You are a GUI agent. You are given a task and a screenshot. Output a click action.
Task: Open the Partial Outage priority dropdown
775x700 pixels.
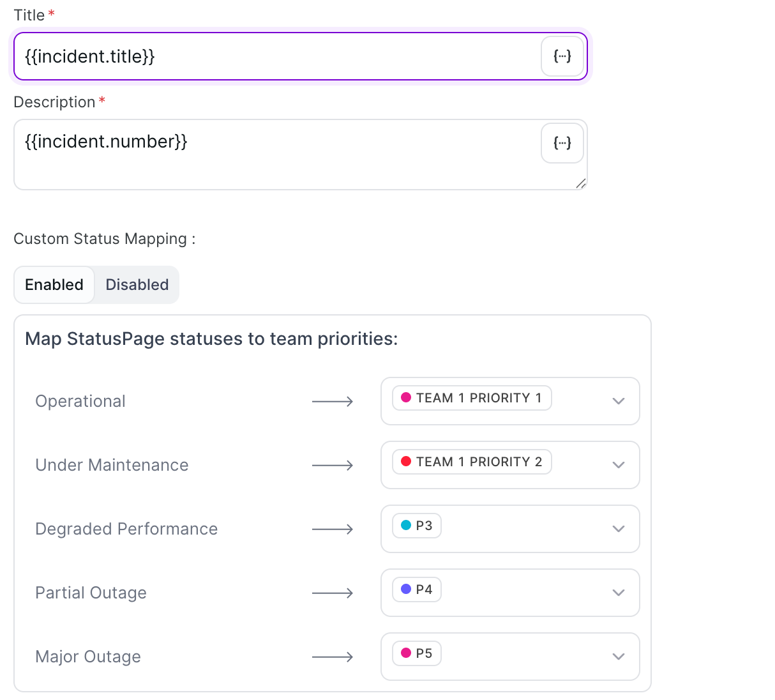509,593
